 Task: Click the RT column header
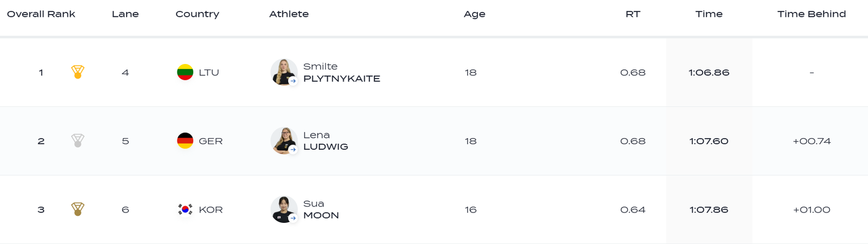633,14
